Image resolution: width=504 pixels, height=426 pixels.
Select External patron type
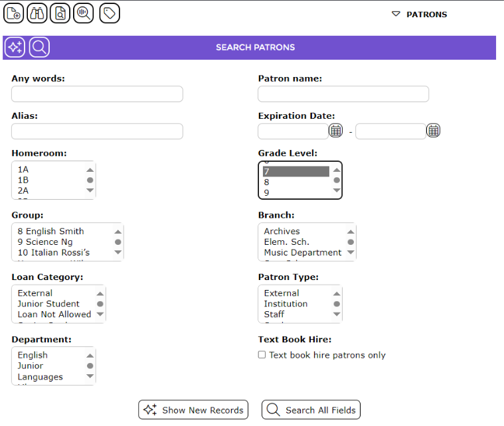(282, 293)
